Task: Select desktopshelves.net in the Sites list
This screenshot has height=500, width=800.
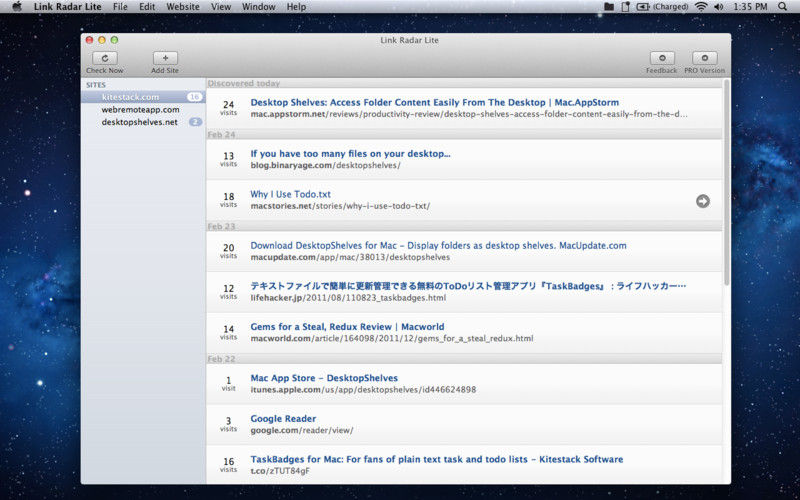Action: pos(143,122)
